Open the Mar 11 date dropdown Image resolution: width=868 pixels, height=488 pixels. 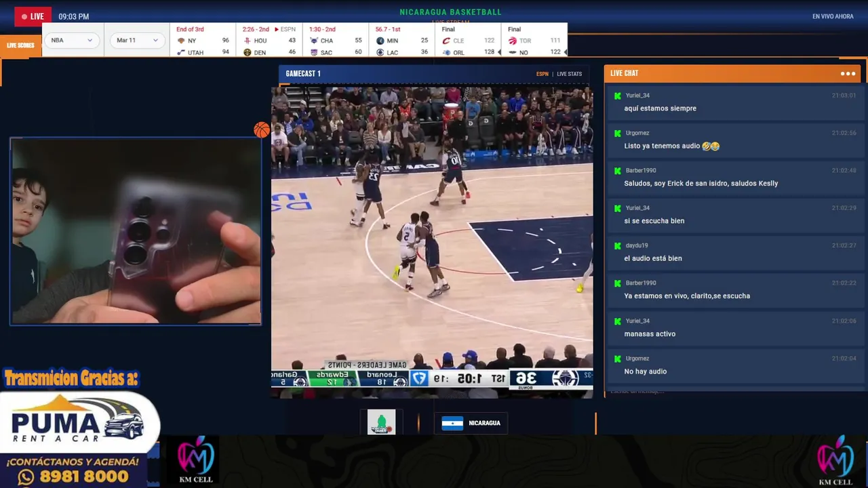coord(138,40)
